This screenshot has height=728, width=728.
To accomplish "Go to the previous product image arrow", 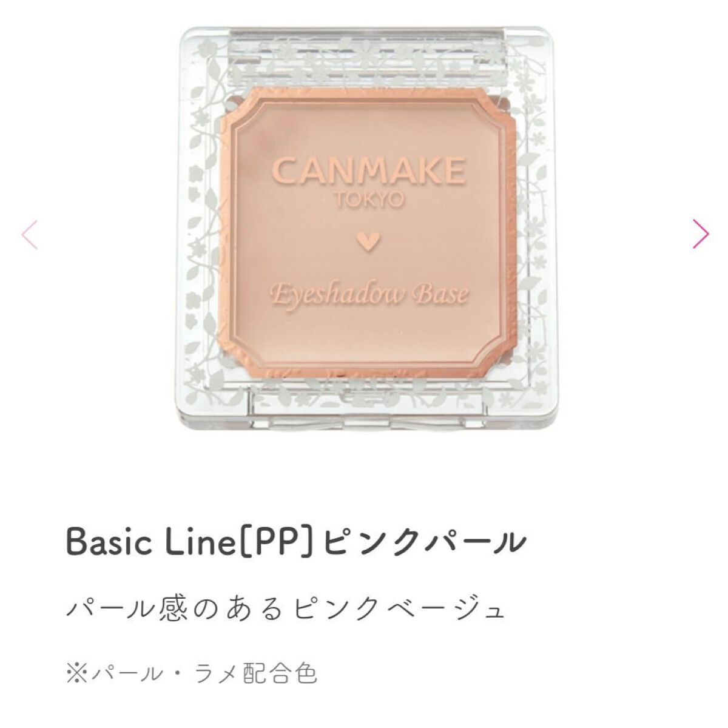I will (x=29, y=235).
